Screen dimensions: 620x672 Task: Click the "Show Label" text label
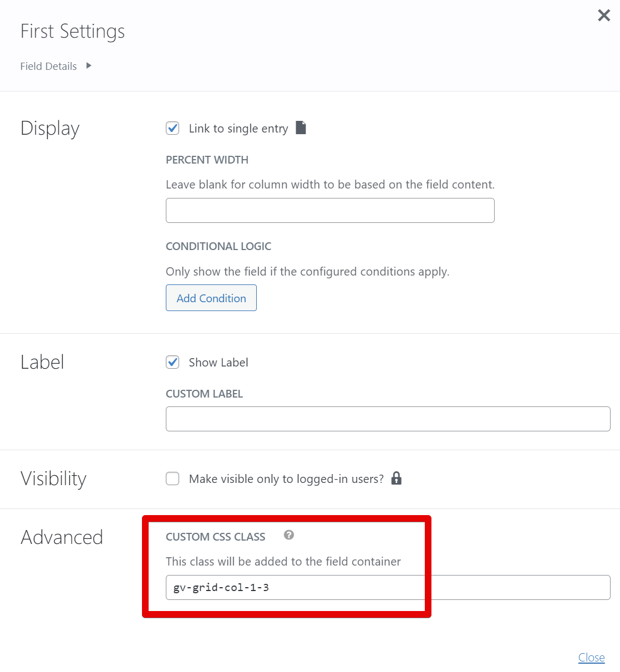pyautogui.click(x=218, y=363)
